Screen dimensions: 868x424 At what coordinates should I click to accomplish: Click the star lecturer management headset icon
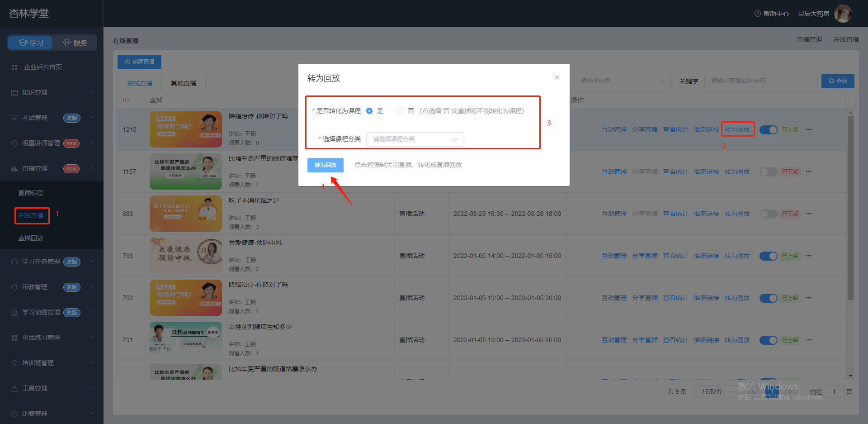tap(14, 143)
